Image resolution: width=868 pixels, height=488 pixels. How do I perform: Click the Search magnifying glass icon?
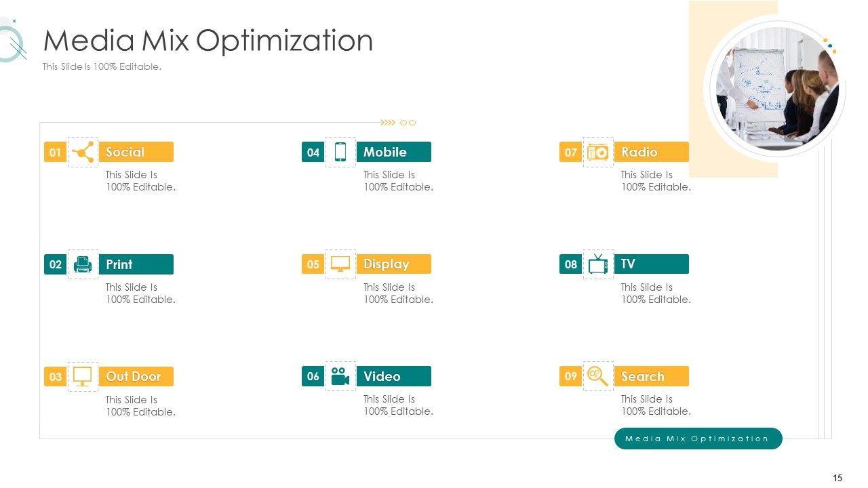tap(598, 376)
